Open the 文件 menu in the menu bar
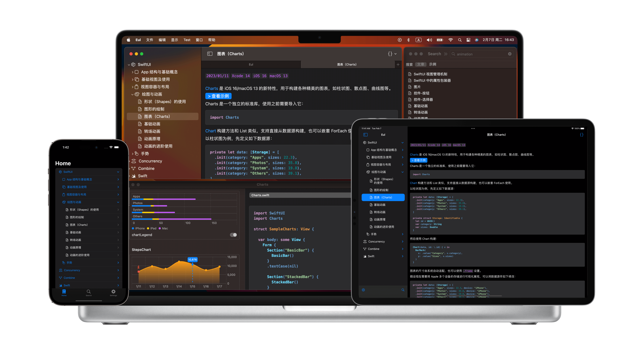This screenshot has width=644, height=340. point(149,40)
